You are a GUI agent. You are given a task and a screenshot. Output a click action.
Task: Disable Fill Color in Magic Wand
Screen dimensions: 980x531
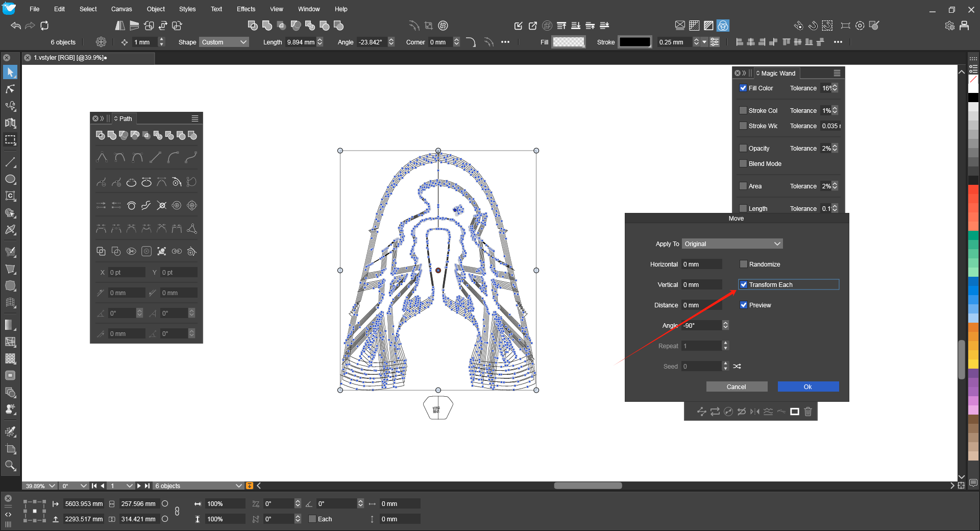click(743, 88)
